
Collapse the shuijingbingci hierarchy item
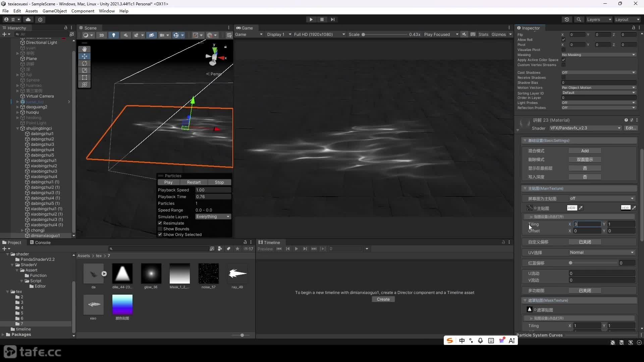click(18, 128)
